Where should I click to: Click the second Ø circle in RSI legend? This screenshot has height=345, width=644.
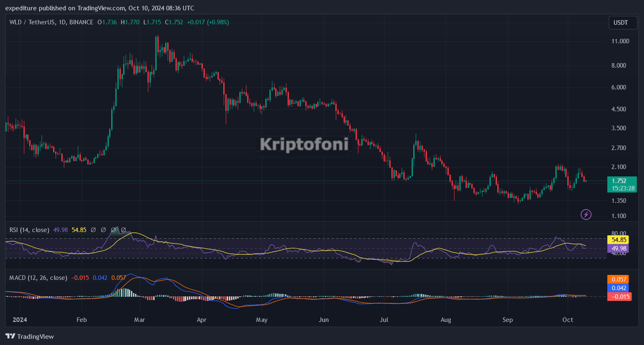(x=103, y=230)
